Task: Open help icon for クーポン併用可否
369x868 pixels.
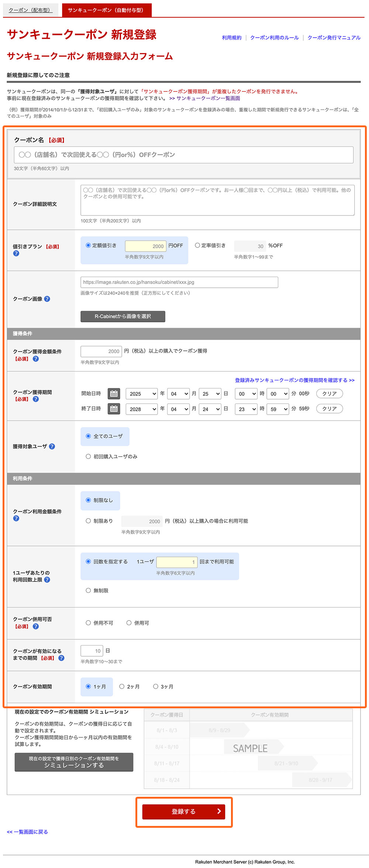Action: pyautogui.click(x=36, y=626)
